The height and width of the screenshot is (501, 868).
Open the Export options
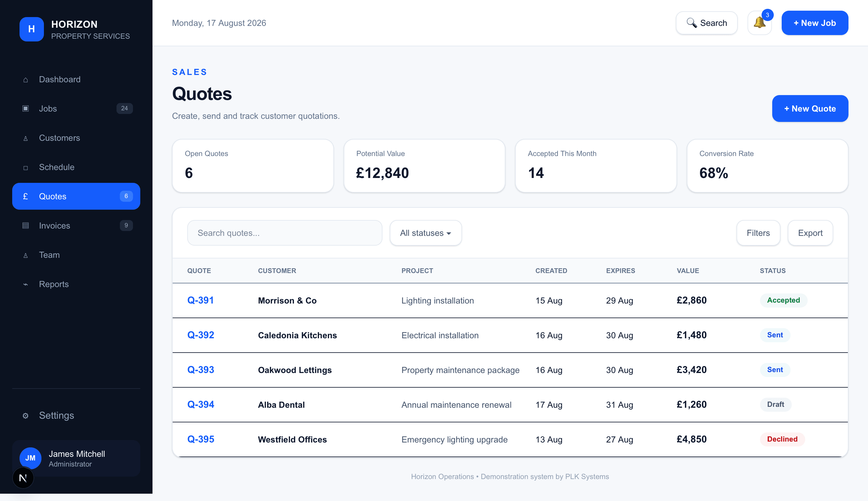coord(810,233)
